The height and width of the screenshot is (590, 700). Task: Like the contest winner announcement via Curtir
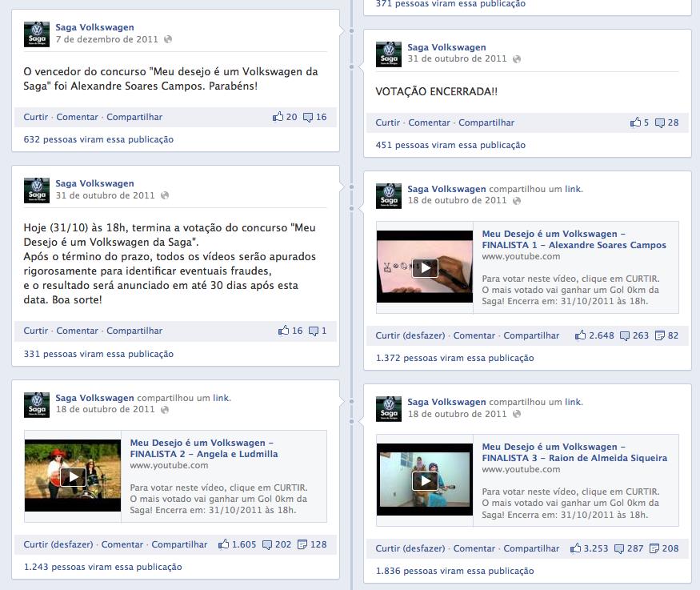pos(36,117)
